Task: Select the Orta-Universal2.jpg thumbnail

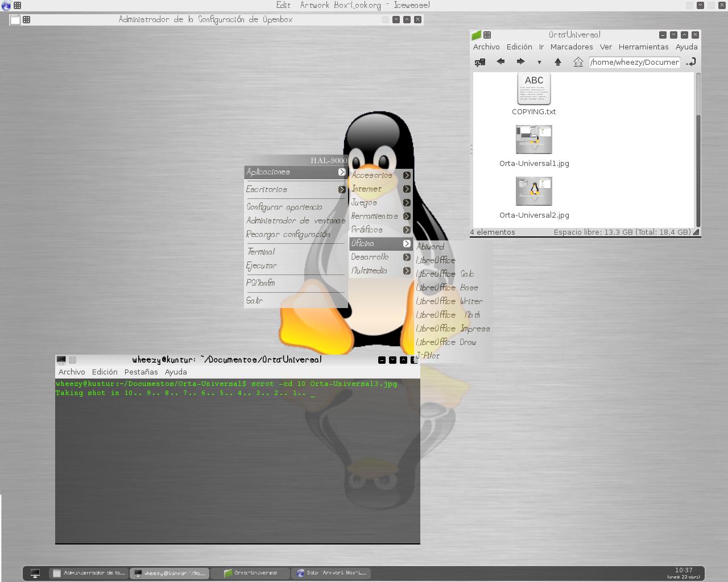Action: pyautogui.click(x=533, y=191)
